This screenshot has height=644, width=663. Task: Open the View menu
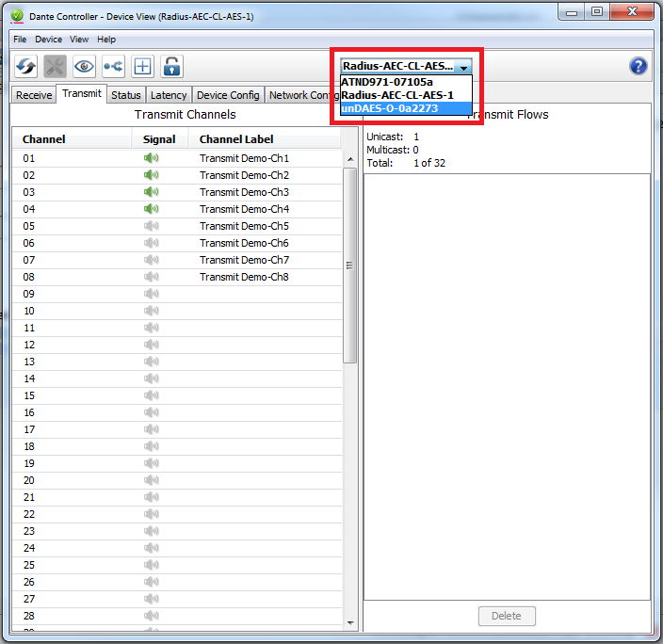pos(79,40)
